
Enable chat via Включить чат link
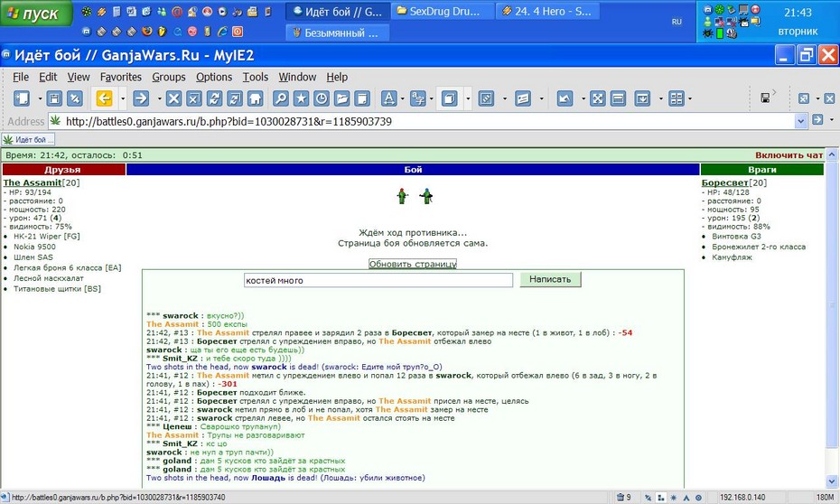(789, 155)
